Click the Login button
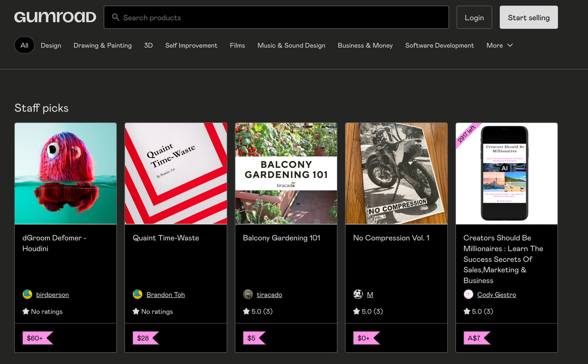 [474, 17]
